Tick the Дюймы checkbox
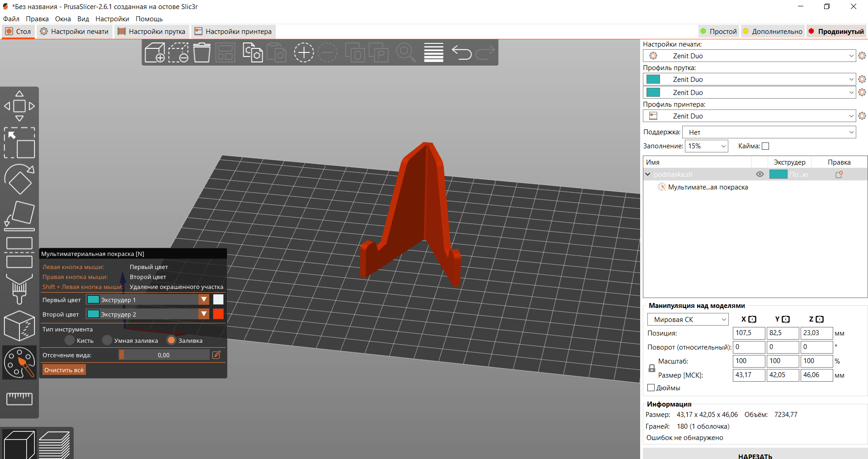 [x=651, y=388]
